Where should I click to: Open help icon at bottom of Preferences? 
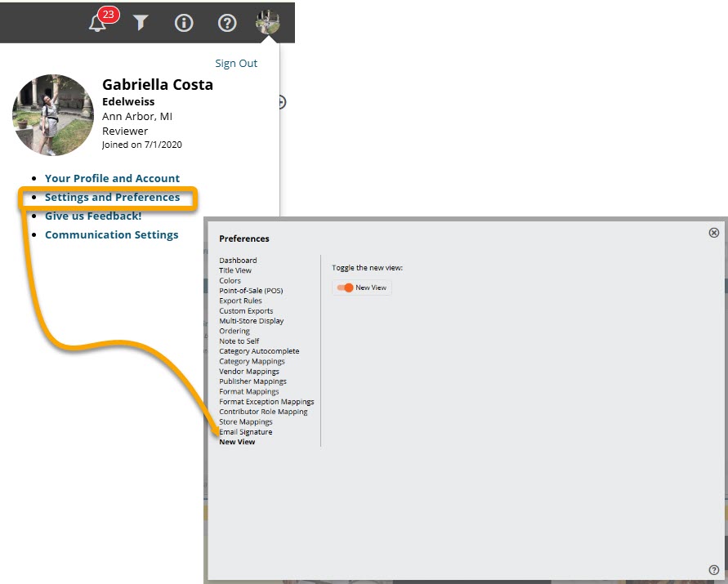[x=714, y=570]
